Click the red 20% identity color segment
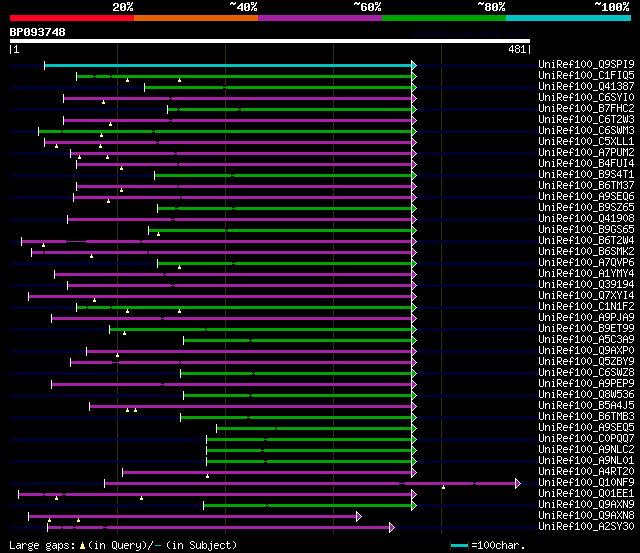 (x=72, y=18)
